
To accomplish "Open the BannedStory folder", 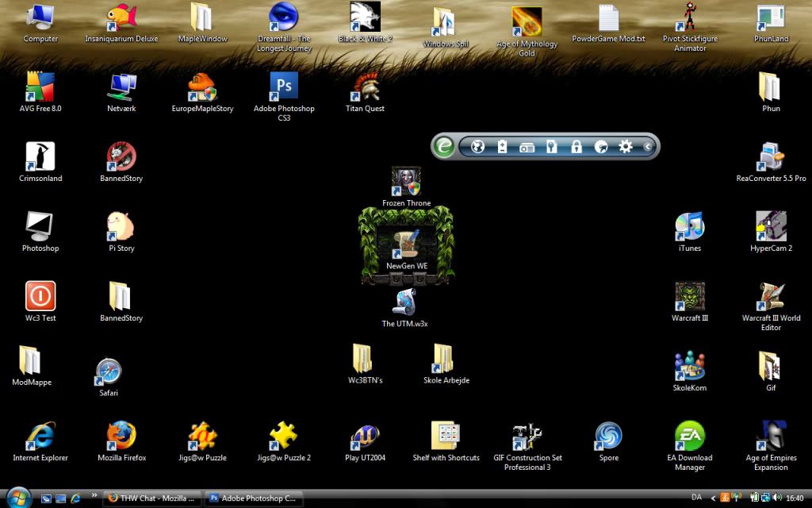I will click(x=121, y=302).
